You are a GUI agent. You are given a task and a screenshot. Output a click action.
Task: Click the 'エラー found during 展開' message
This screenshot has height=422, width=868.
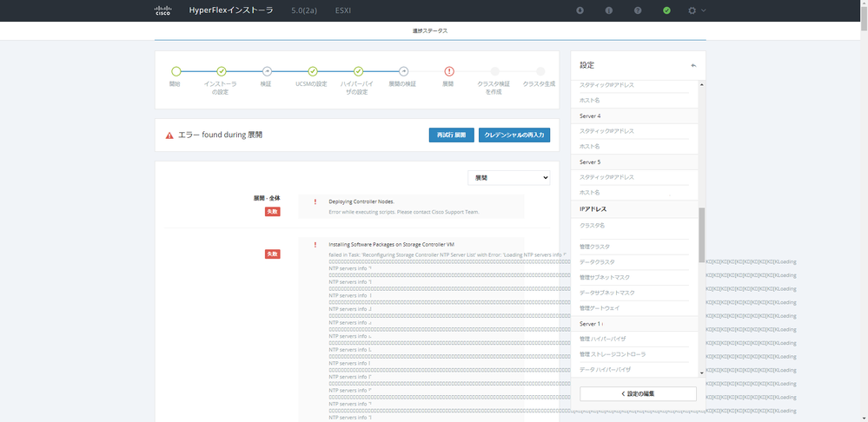coord(221,135)
